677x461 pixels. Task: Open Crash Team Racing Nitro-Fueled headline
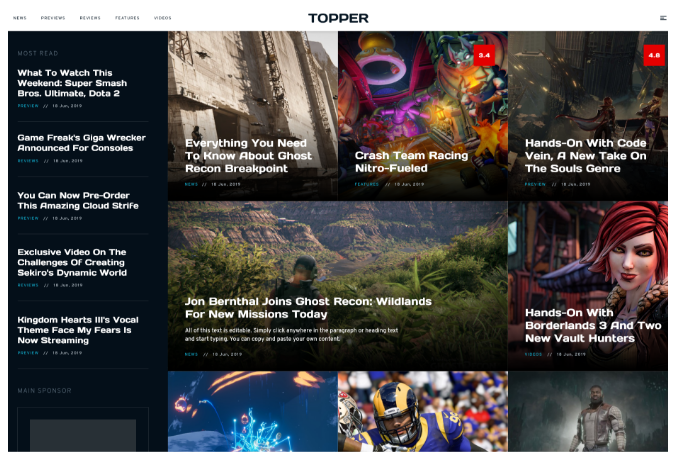pyautogui.click(x=411, y=162)
